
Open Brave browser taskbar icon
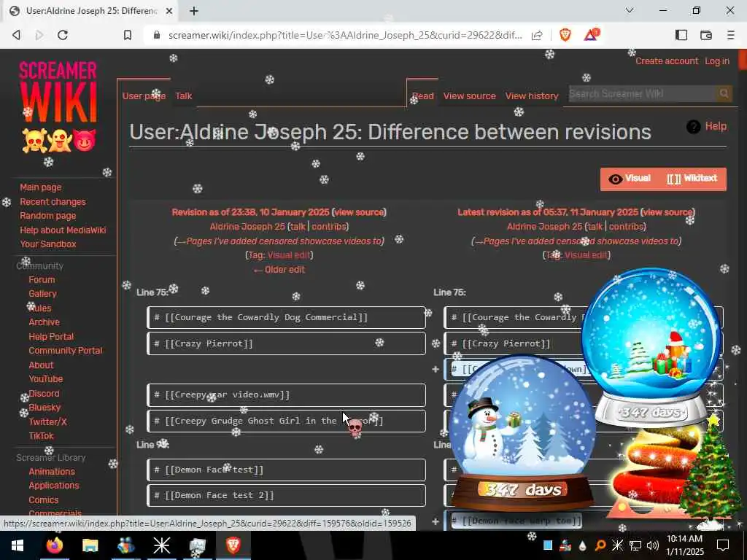(233, 545)
